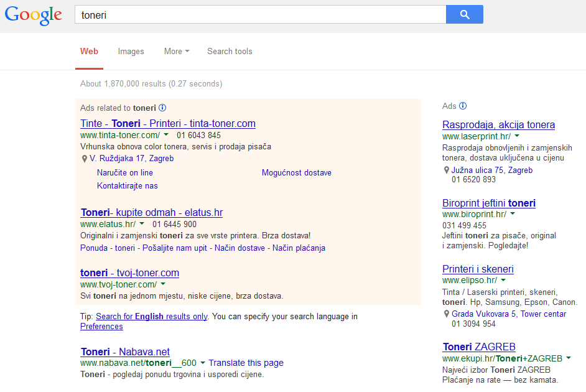Image resolution: width=586 pixels, height=392 pixels.
Task: Click map pin for V. Ruždjaka 17
Action: [x=85, y=159]
